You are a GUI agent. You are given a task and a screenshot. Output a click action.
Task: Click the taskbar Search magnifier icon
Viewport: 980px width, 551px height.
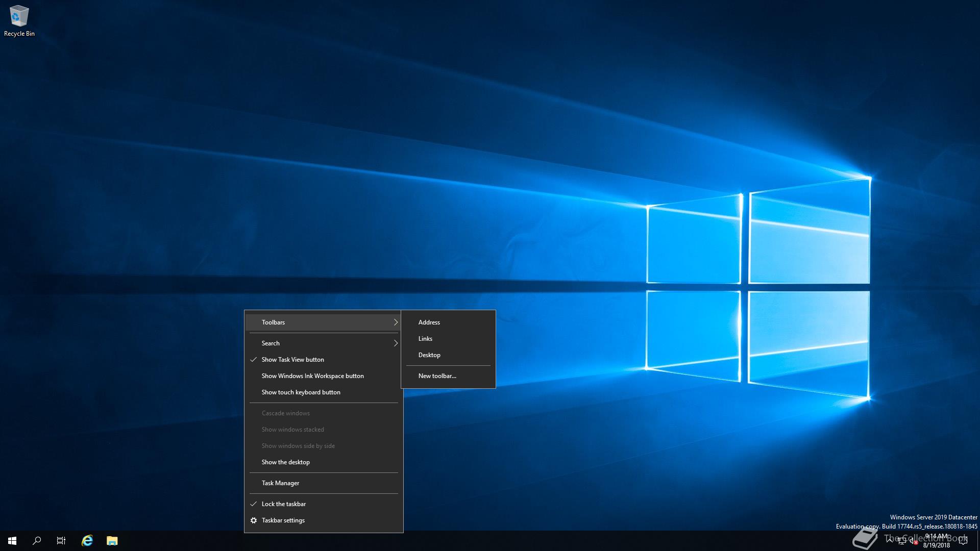[x=37, y=541]
